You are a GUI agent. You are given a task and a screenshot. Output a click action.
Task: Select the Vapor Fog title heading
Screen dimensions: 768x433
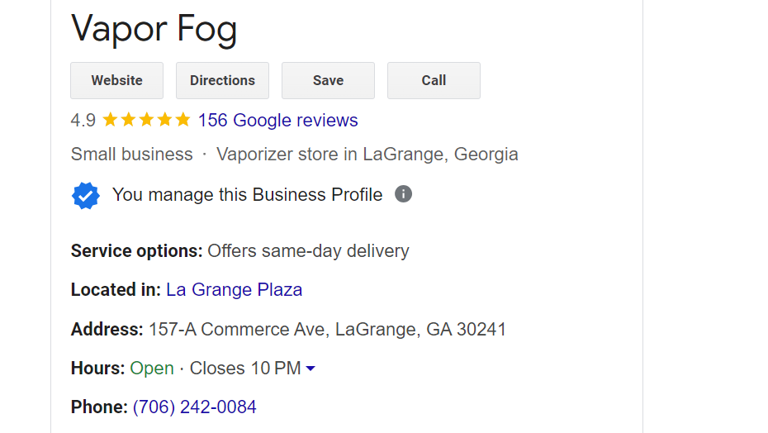(x=154, y=29)
